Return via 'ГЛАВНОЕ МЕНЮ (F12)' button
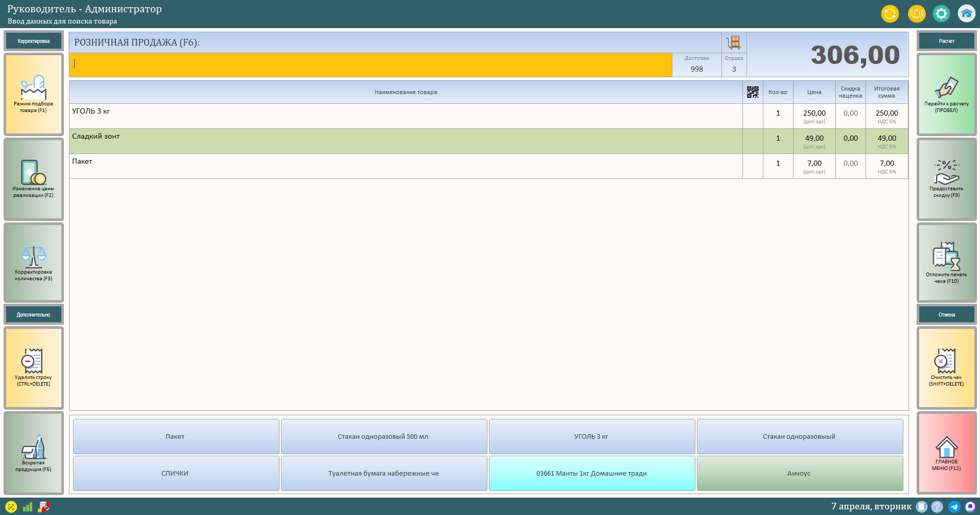The image size is (980, 515). coord(946,453)
